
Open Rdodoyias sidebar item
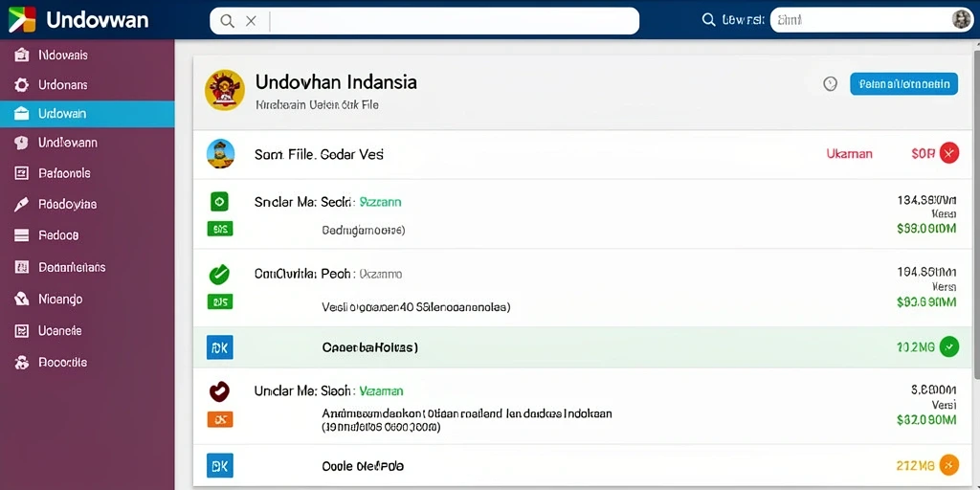coord(87,204)
